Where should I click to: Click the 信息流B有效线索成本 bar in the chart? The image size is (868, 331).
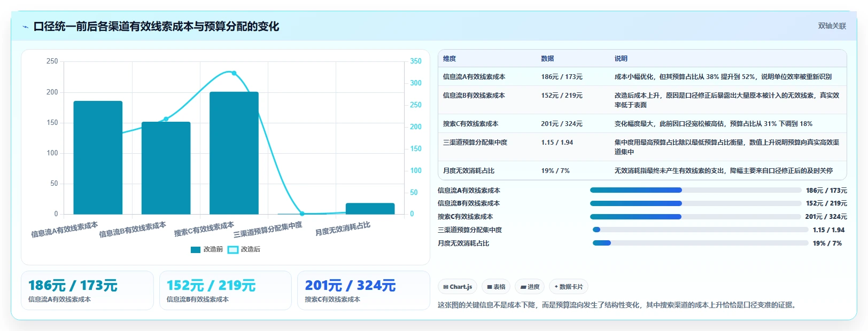pyautogui.click(x=166, y=168)
